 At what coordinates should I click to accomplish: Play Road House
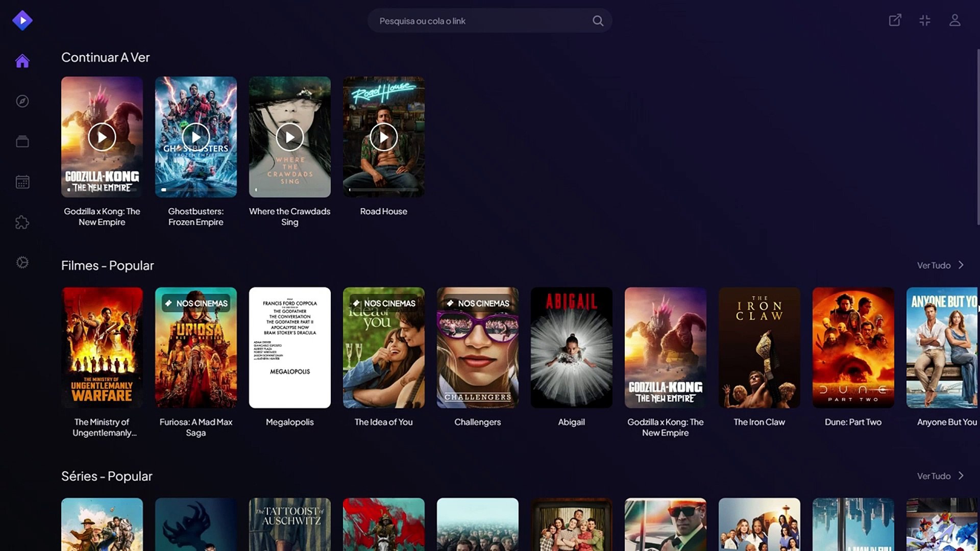tap(384, 137)
